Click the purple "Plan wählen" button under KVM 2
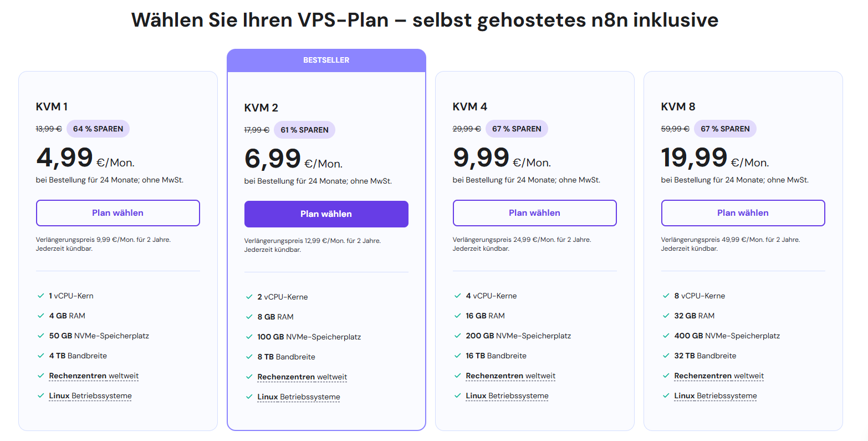868x441 pixels. tap(326, 214)
